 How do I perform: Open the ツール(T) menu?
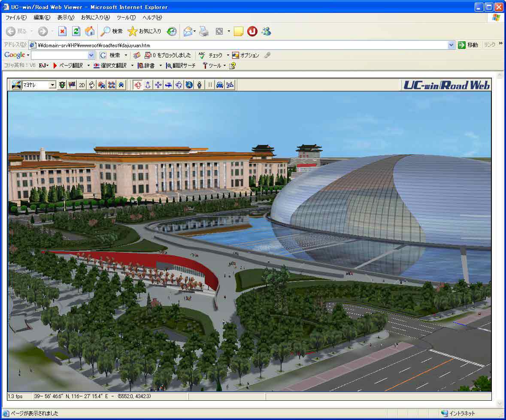coord(126,18)
